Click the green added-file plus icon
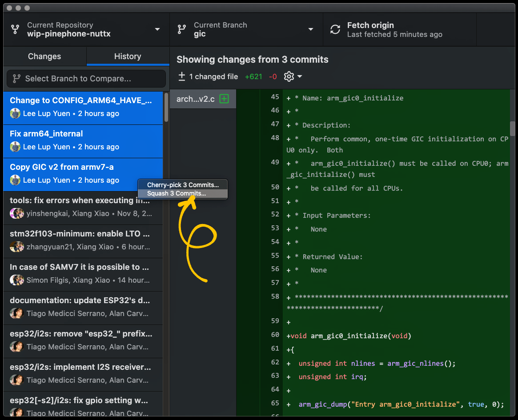 click(225, 99)
